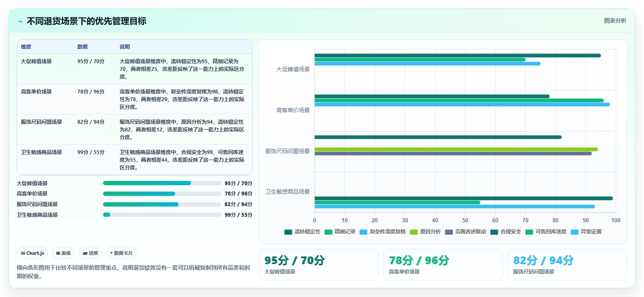Click the chart y-axis label 大促峰值场景
Image resolution: width=644 pixels, height=297 pixels.
point(293,69)
